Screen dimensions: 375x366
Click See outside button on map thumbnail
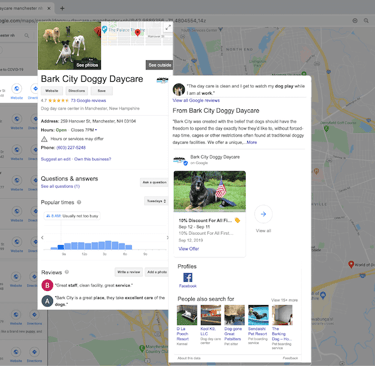tap(160, 65)
